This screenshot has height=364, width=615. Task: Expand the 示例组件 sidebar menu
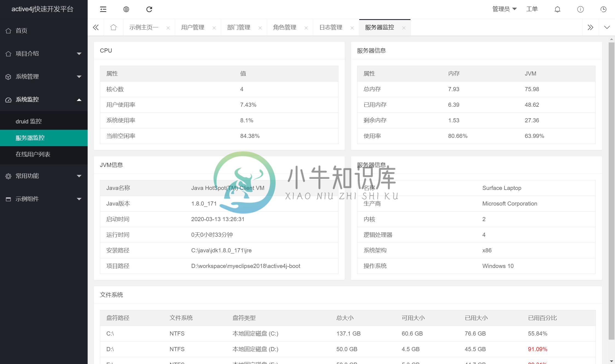point(44,199)
